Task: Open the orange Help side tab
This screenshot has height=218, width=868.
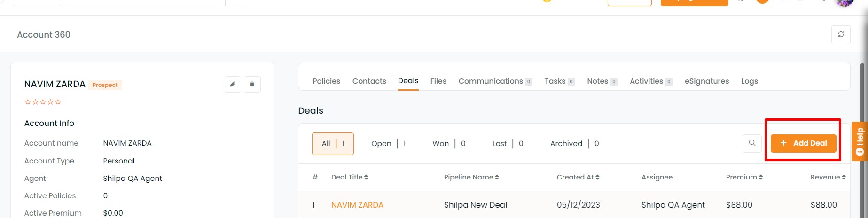Action: click(x=860, y=141)
